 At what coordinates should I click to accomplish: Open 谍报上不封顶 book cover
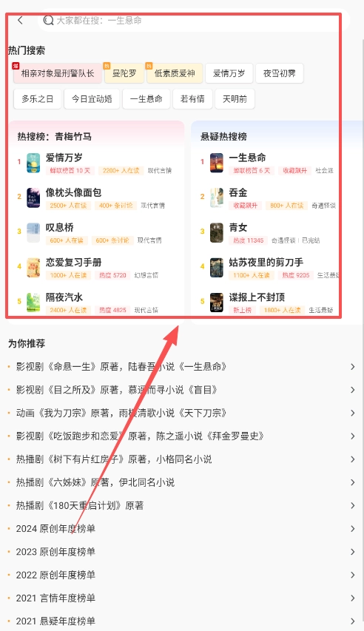pos(217,303)
